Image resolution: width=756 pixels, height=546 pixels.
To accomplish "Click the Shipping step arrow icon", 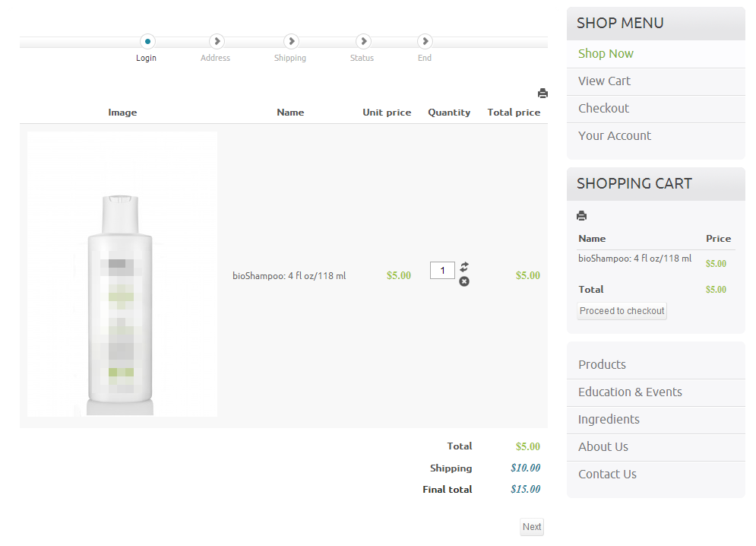I will (x=291, y=41).
